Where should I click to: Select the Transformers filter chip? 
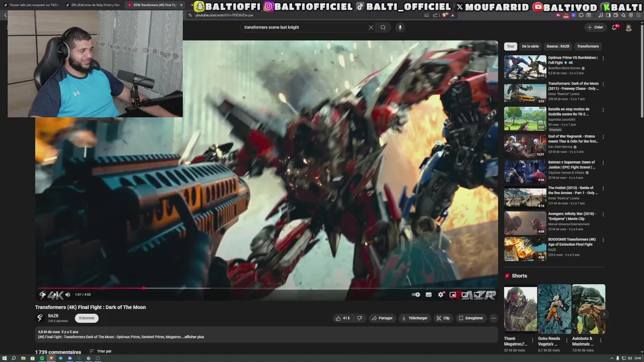coord(588,46)
